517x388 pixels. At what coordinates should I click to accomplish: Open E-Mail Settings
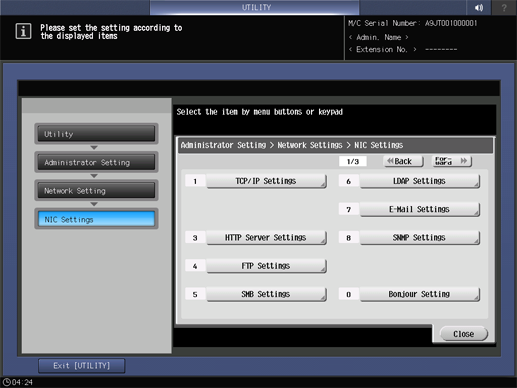[x=419, y=209]
